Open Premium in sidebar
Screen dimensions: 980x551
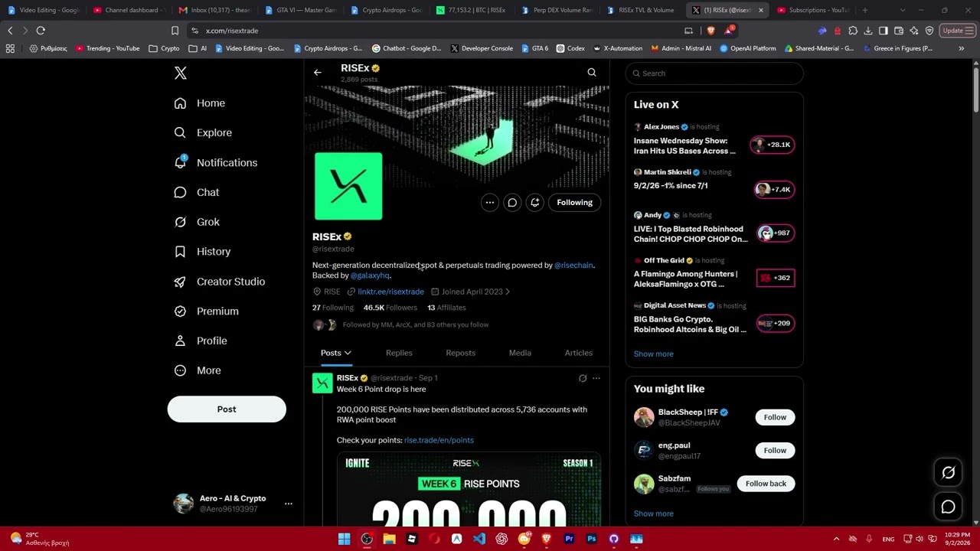(206, 311)
